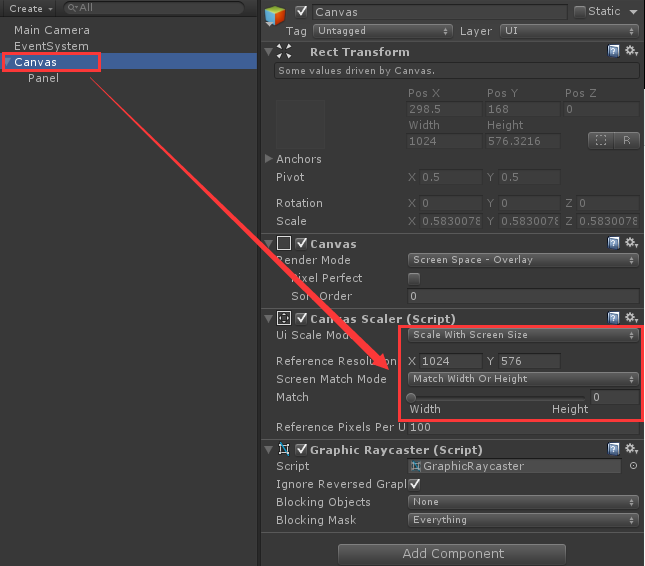Image resolution: width=645 pixels, height=566 pixels.
Task: Expand the Anchors foldout
Action: [269, 159]
